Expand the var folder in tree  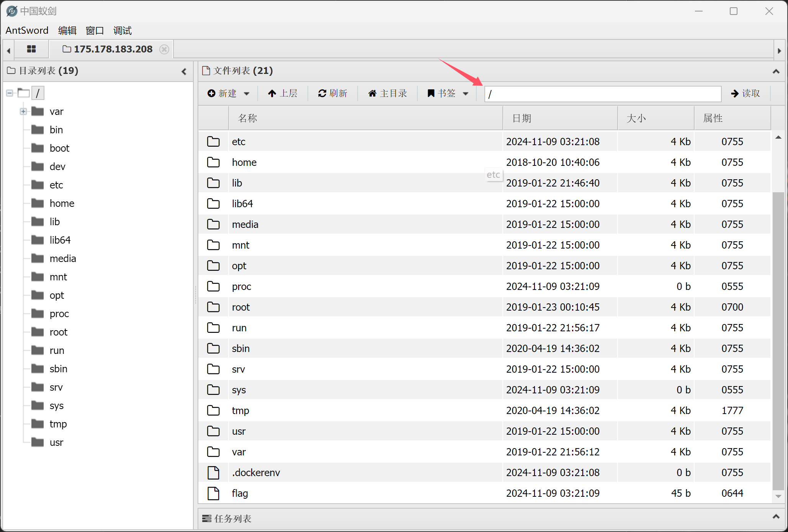[x=23, y=111]
